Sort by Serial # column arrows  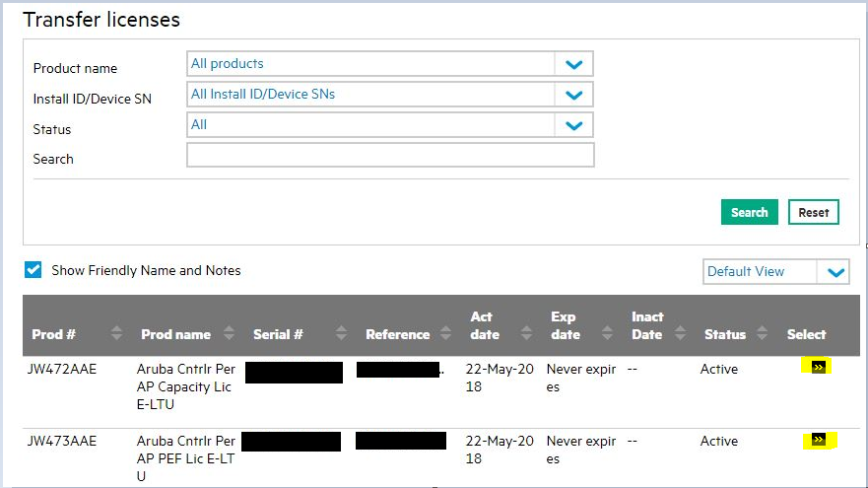click(342, 333)
